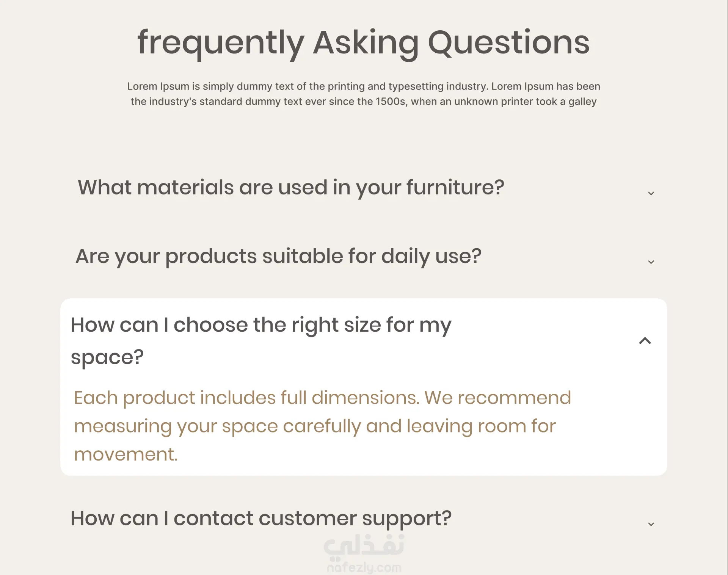Click the "nafezly.com" watermark text
The image size is (728, 575).
(364, 567)
